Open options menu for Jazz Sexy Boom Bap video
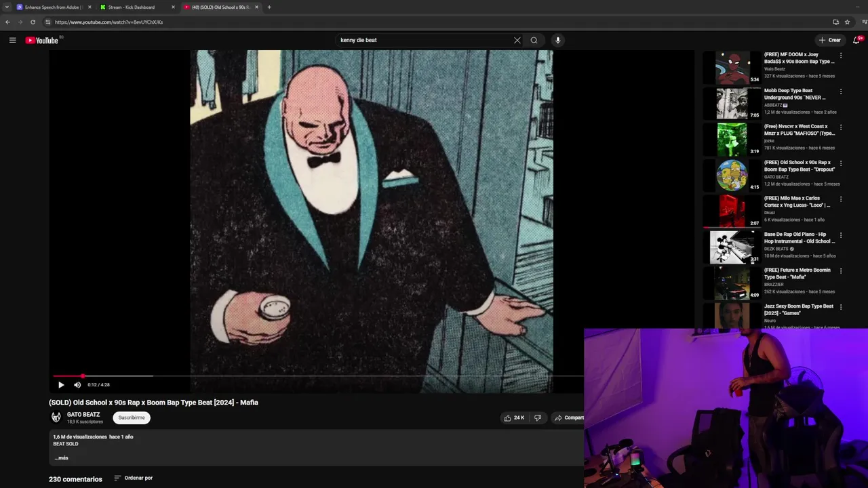This screenshot has width=868, height=488. tap(841, 307)
